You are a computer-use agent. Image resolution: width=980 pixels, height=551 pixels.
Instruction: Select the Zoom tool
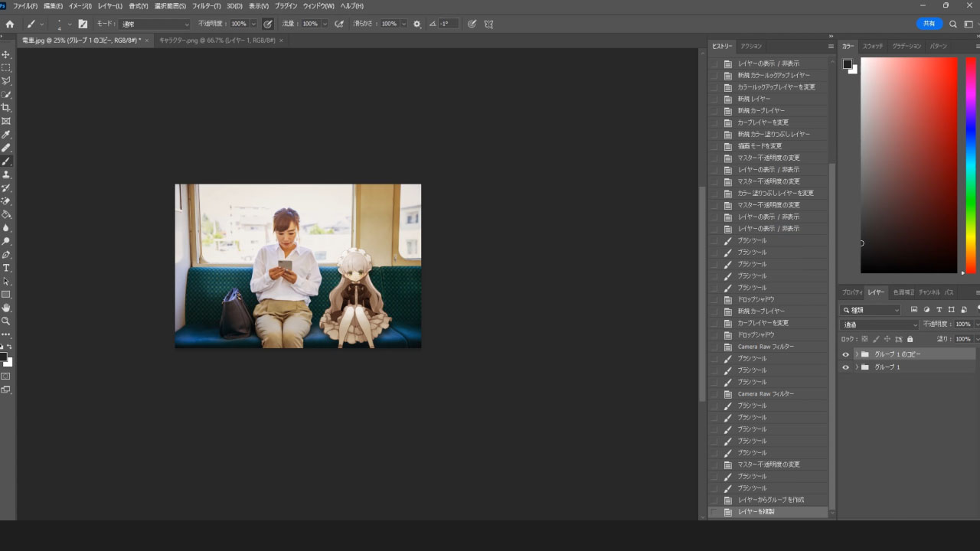click(6, 321)
